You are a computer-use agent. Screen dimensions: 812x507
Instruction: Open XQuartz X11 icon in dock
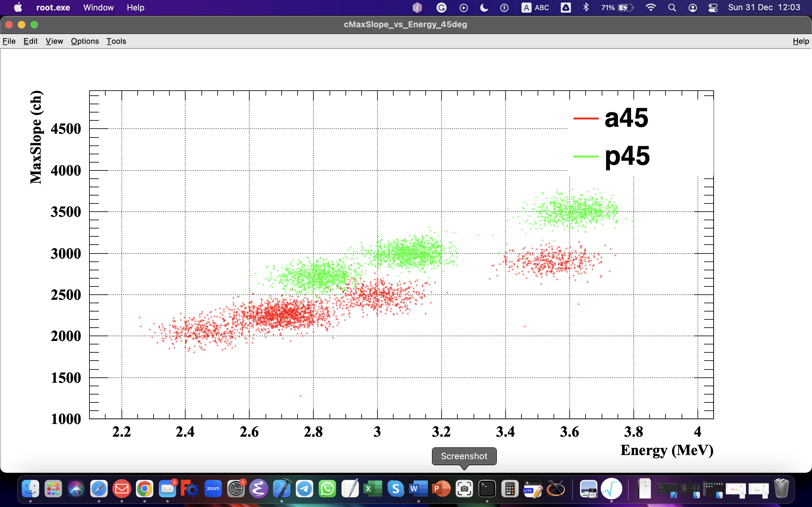point(555,489)
